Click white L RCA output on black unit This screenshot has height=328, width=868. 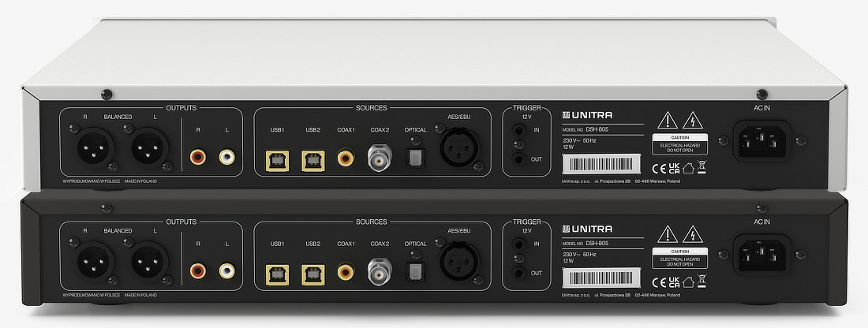click(x=227, y=270)
